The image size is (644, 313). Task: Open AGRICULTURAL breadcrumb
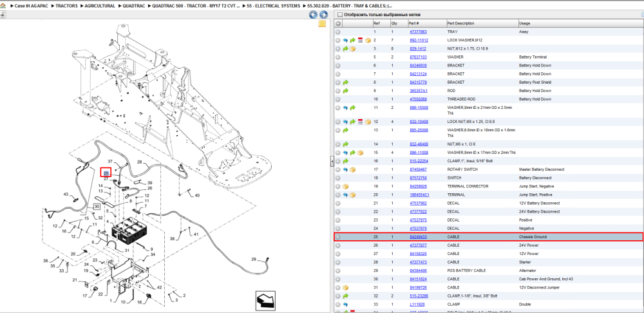point(100,6)
